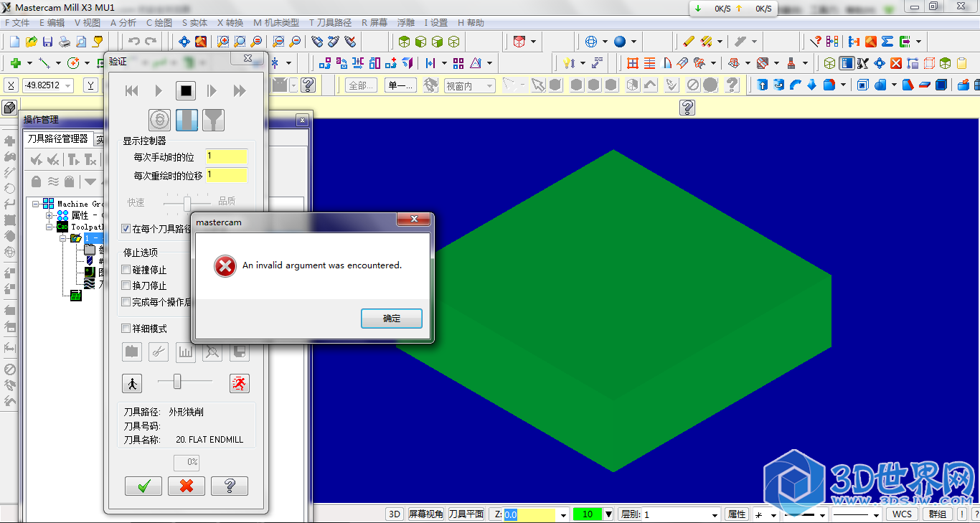Click the blue extrude solid icon
This screenshot has height=523, width=980.
click(x=762, y=85)
